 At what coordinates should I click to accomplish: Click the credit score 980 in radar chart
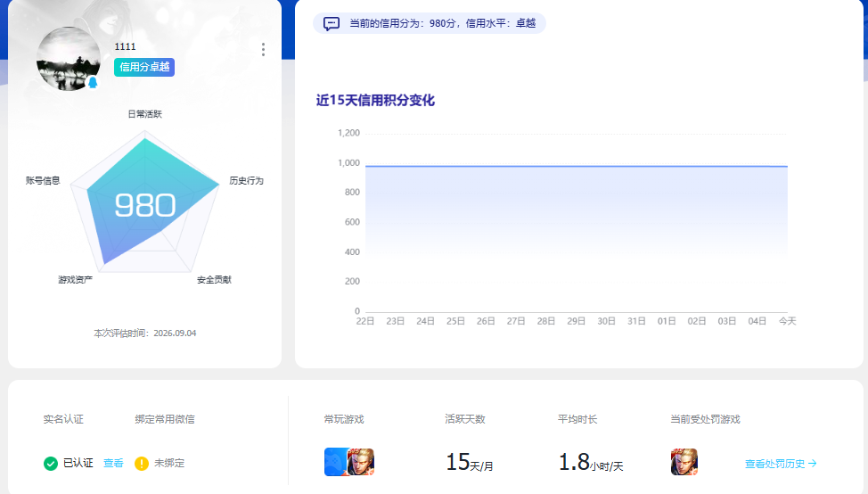145,205
